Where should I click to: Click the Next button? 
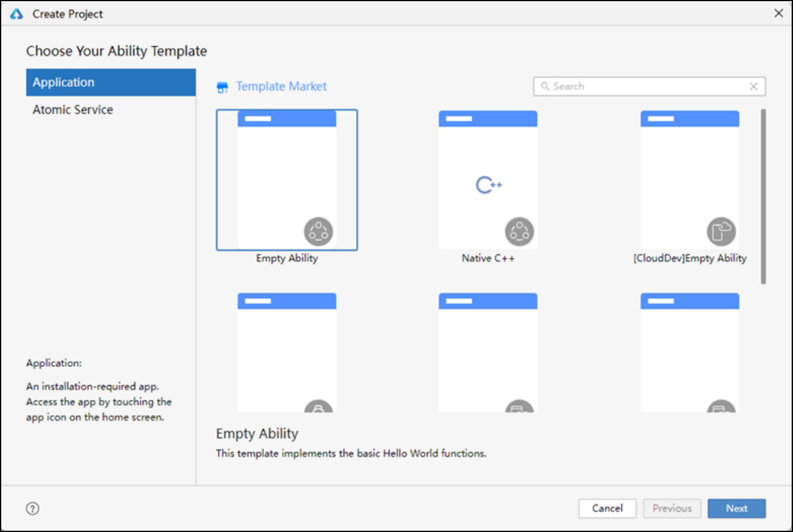click(736, 508)
